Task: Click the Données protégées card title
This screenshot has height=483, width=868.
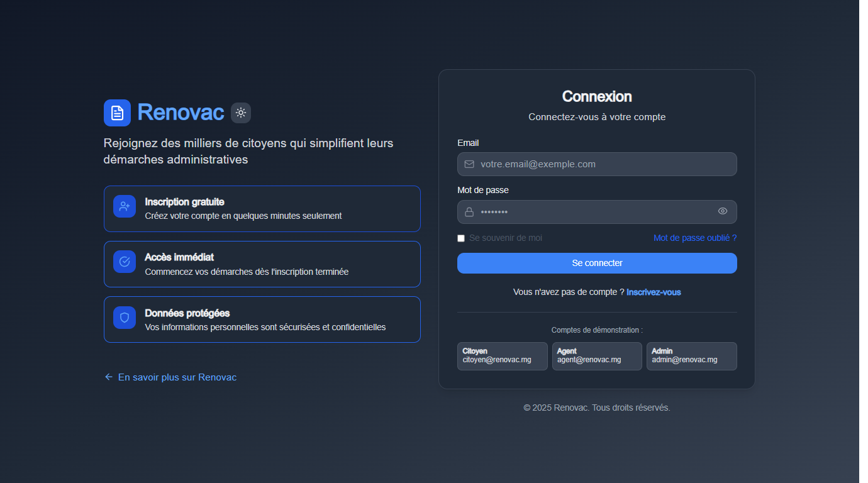Action: point(187,313)
